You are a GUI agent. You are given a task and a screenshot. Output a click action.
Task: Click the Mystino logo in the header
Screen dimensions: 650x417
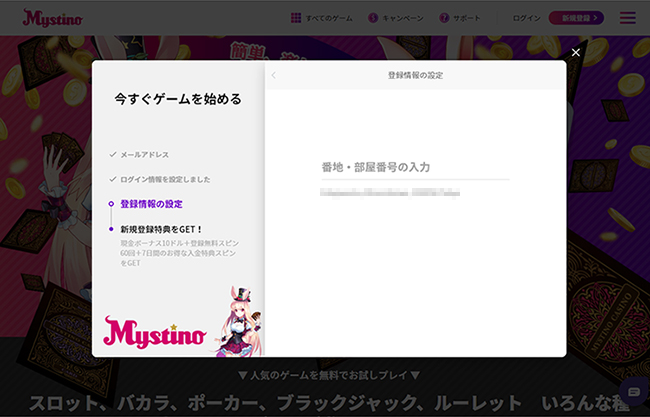tap(53, 18)
